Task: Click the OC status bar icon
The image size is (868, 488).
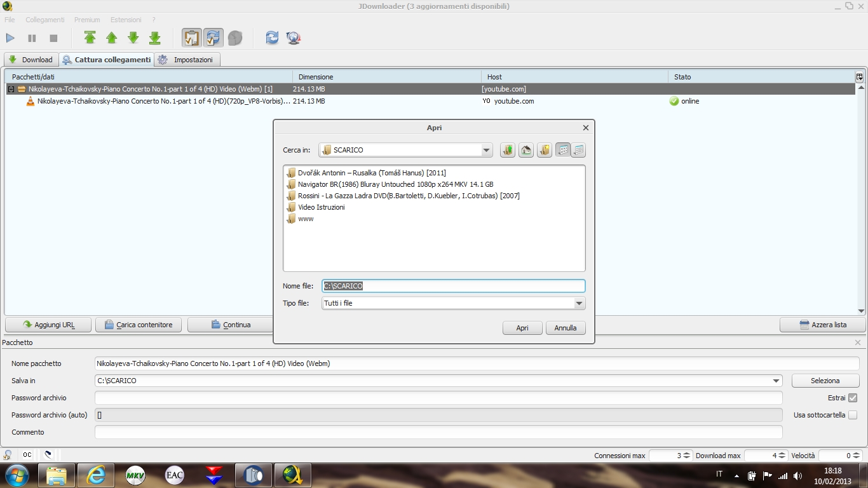Action: pos(27,455)
